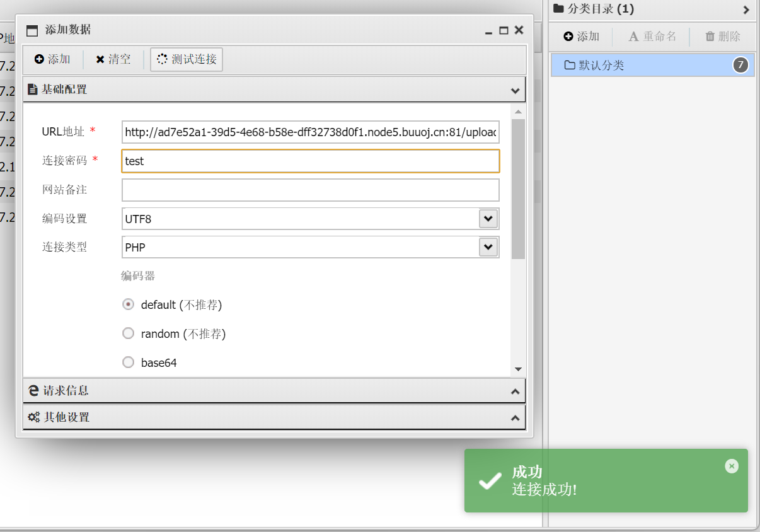Screen dimensions: 760x532
Task: Click the 连接密码 field containing test
Action: pos(311,161)
